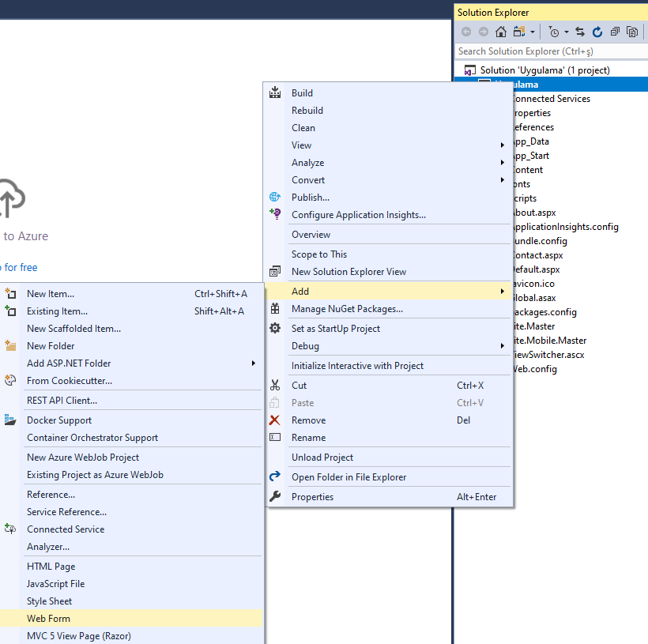Select the Home icon in Solution Explorer

[501, 32]
